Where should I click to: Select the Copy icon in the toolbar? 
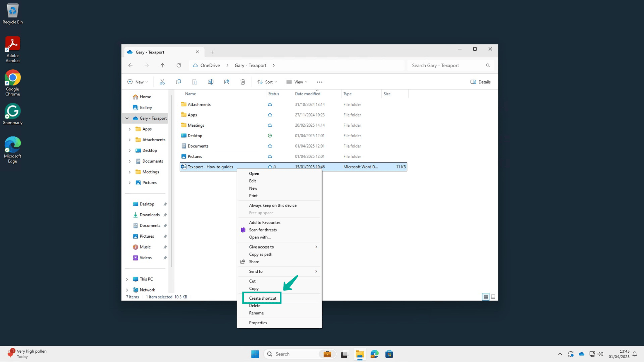[x=178, y=82]
